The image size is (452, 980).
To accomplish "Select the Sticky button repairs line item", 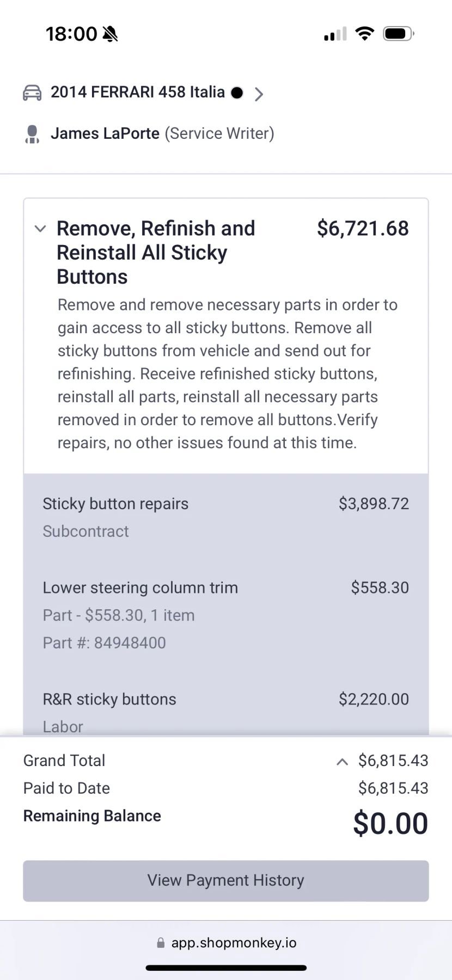I will click(115, 504).
